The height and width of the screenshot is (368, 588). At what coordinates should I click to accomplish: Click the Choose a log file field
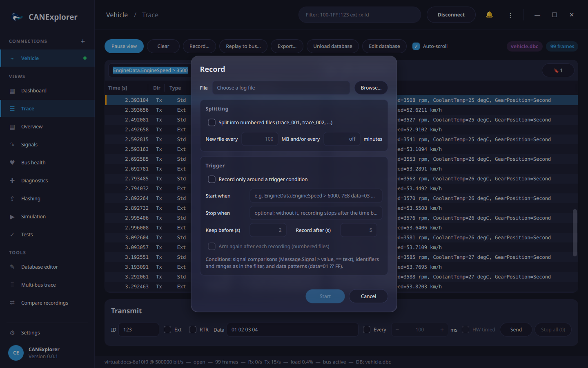[x=281, y=88]
